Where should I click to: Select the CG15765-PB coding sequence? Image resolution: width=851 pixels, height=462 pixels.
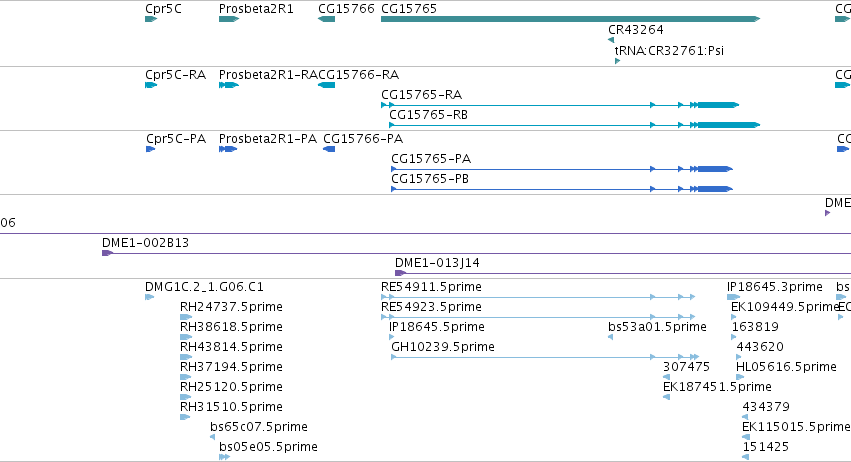(562, 189)
